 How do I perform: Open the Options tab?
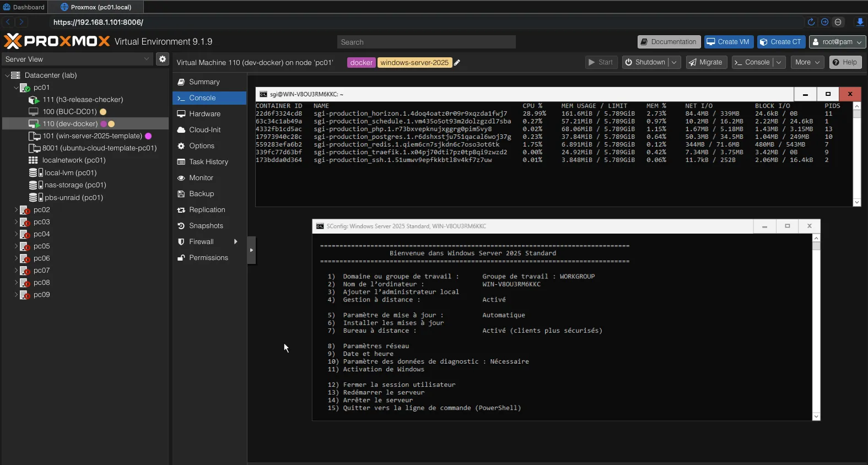(209, 146)
